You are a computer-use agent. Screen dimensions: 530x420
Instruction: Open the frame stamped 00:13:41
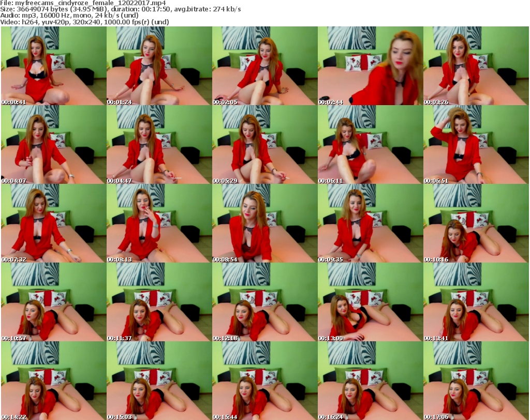tap(476, 302)
